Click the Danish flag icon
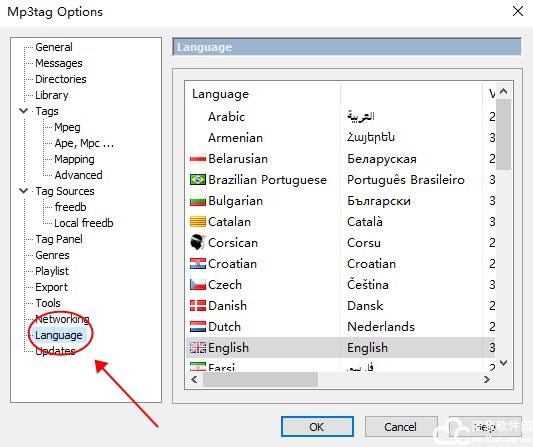 click(x=197, y=306)
